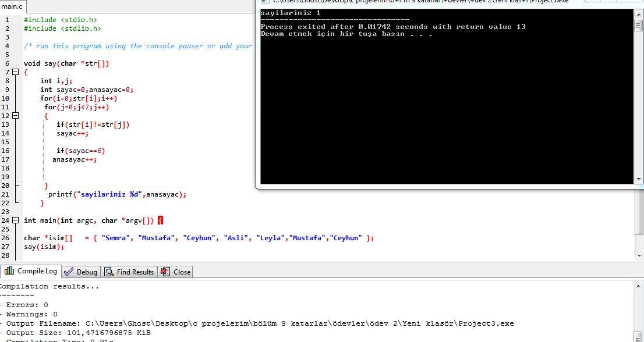Click the Close tab in bottom panel
Screen dimensions: 644x342
coord(175,272)
